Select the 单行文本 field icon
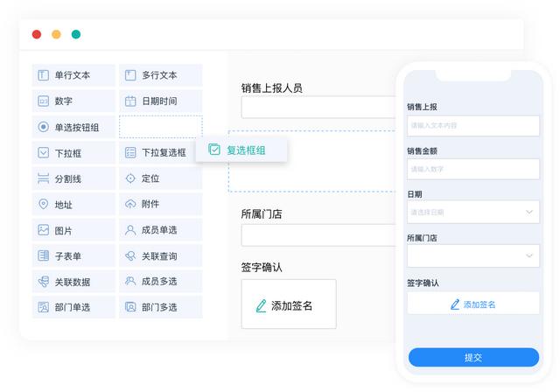 (43, 75)
